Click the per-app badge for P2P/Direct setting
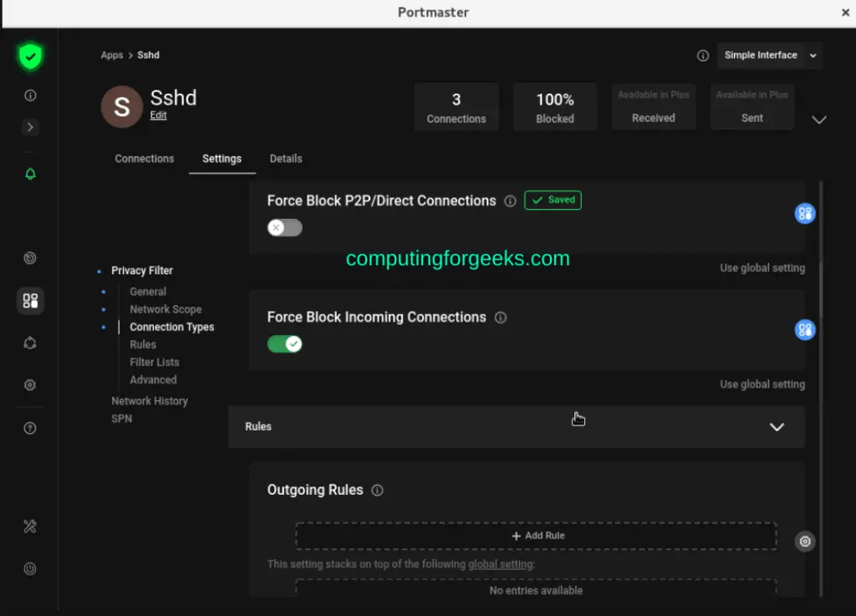The width and height of the screenshot is (856, 616). click(805, 213)
